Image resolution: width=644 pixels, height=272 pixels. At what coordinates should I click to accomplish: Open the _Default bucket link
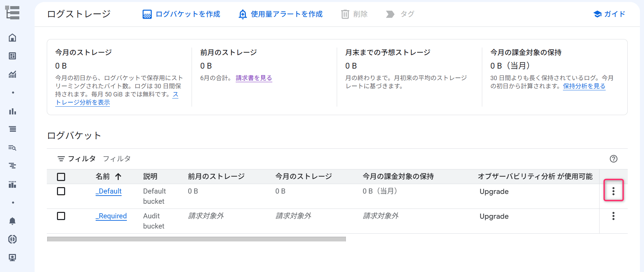pyautogui.click(x=109, y=191)
